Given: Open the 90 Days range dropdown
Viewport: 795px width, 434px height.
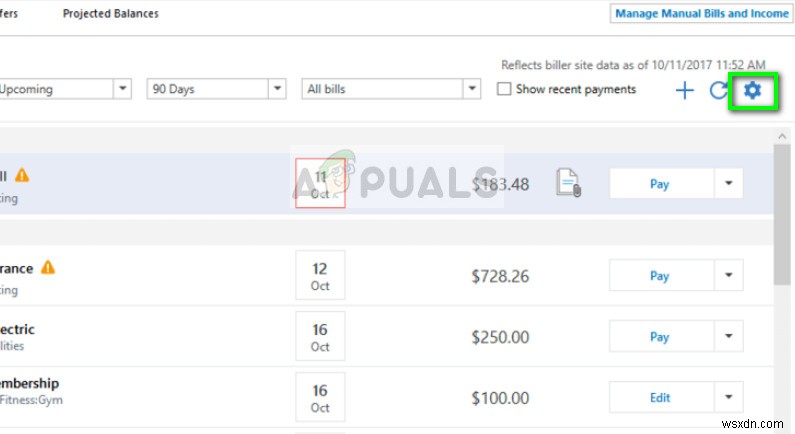Looking at the screenshot, I should [277, 89].
